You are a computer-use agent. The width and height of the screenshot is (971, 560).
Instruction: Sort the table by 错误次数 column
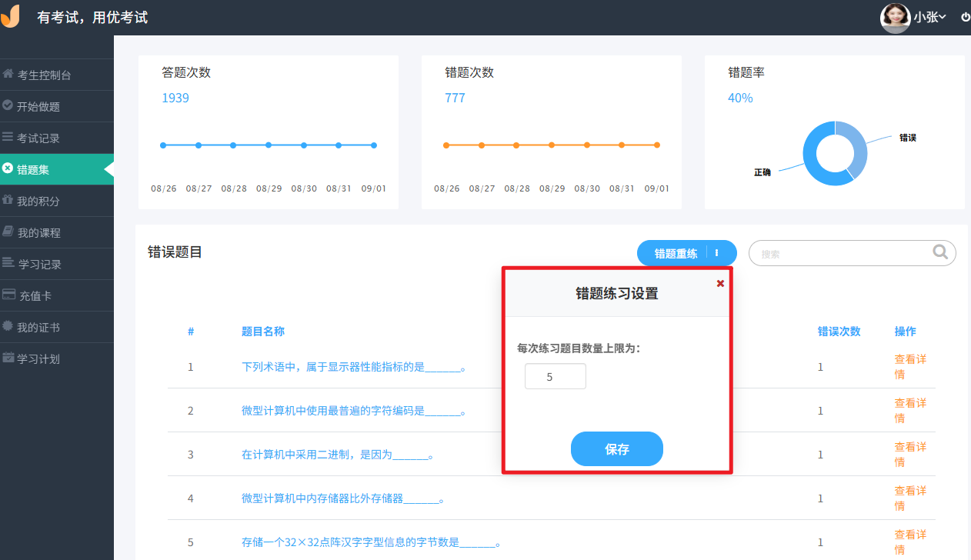pyautogui.click(x=839, y=332)
